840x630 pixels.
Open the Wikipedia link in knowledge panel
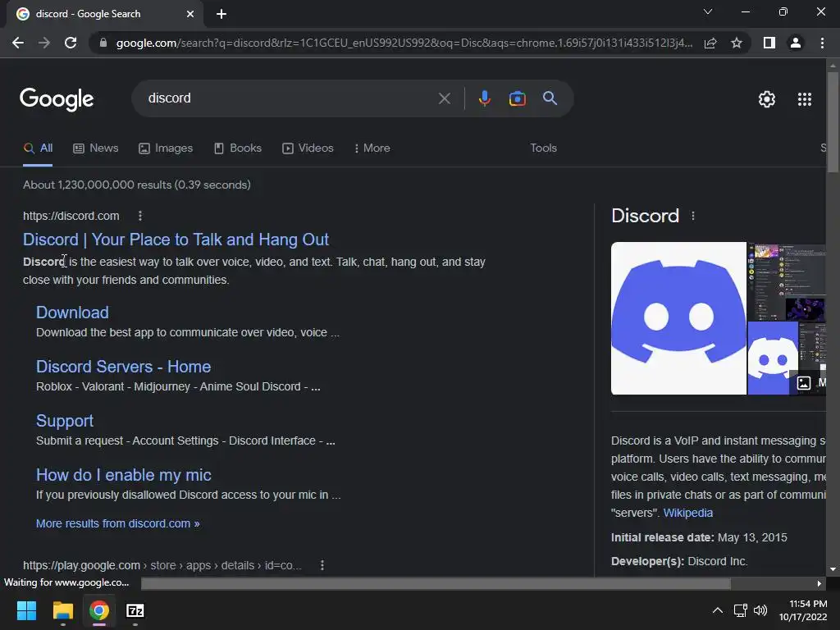688,513
